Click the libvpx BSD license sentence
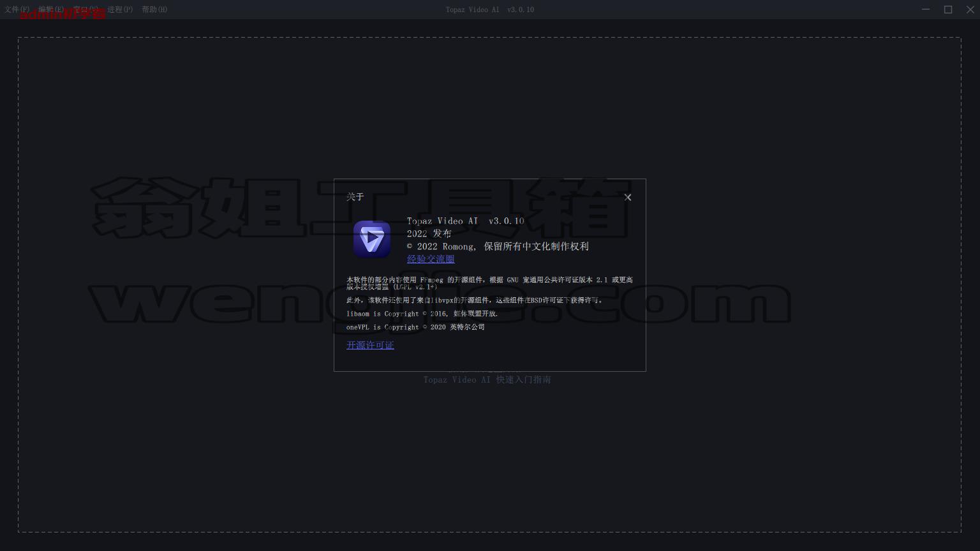The height and width of the screenshot is (551, 980). coord(475,300)
